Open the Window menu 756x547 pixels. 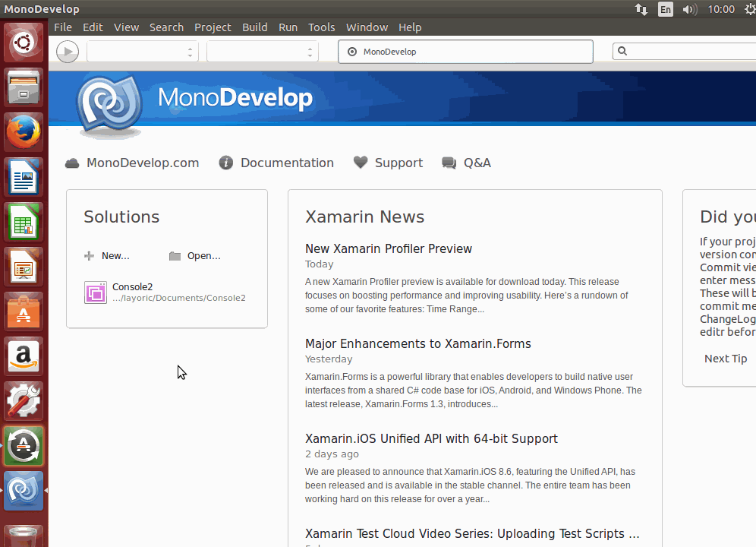click(x=367, y=27)
